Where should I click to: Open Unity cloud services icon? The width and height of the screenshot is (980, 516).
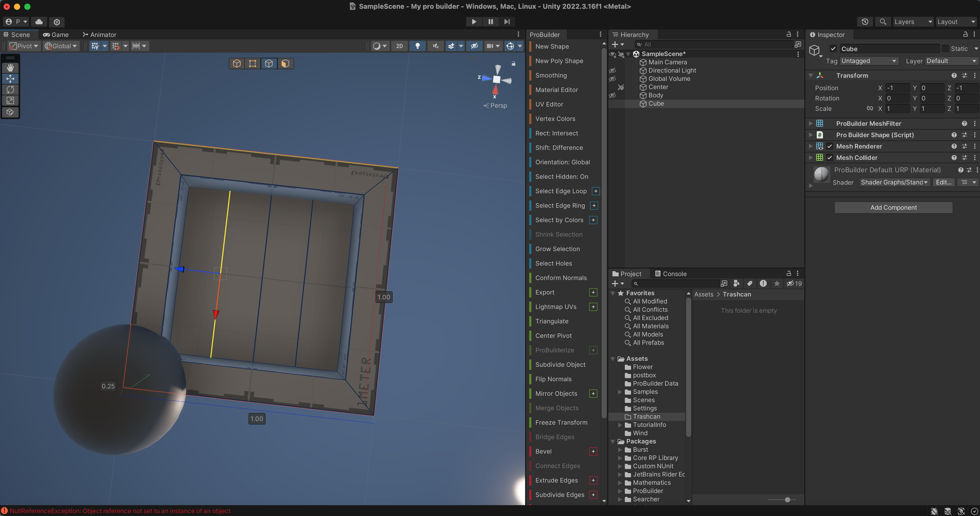(39, 22)
